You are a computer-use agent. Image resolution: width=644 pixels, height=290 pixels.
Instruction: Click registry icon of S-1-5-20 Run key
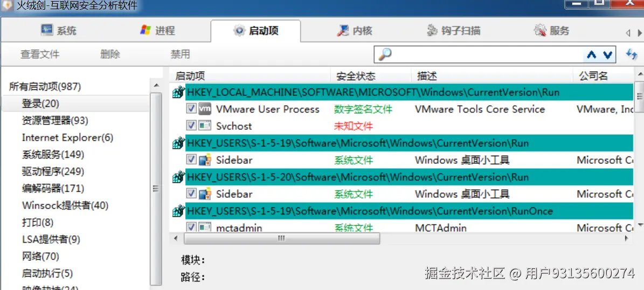tap(178, 177)
